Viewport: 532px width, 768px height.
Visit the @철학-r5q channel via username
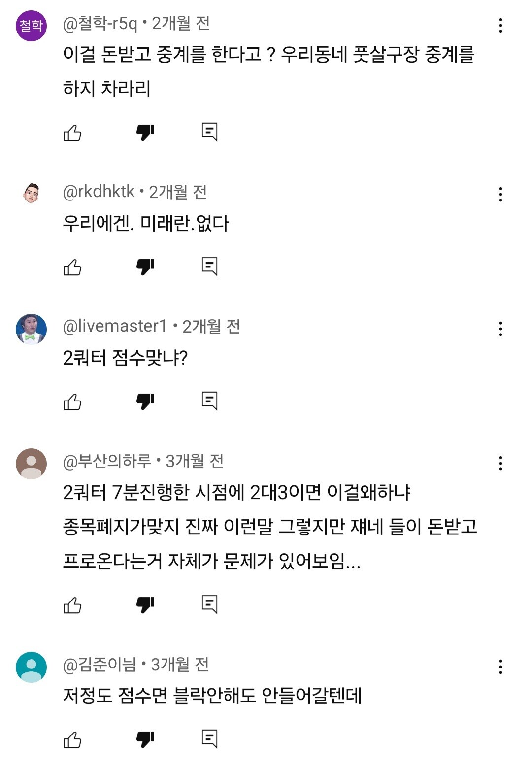(100, 23)
